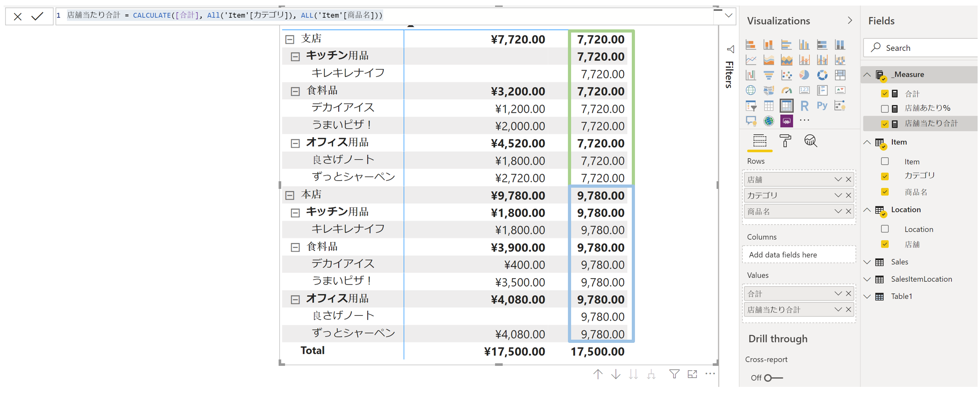Screen dimensions: 980x398
Task: Toggle the 店舗当たり合計 measure checkbox
Action: [x=884, y=124]
